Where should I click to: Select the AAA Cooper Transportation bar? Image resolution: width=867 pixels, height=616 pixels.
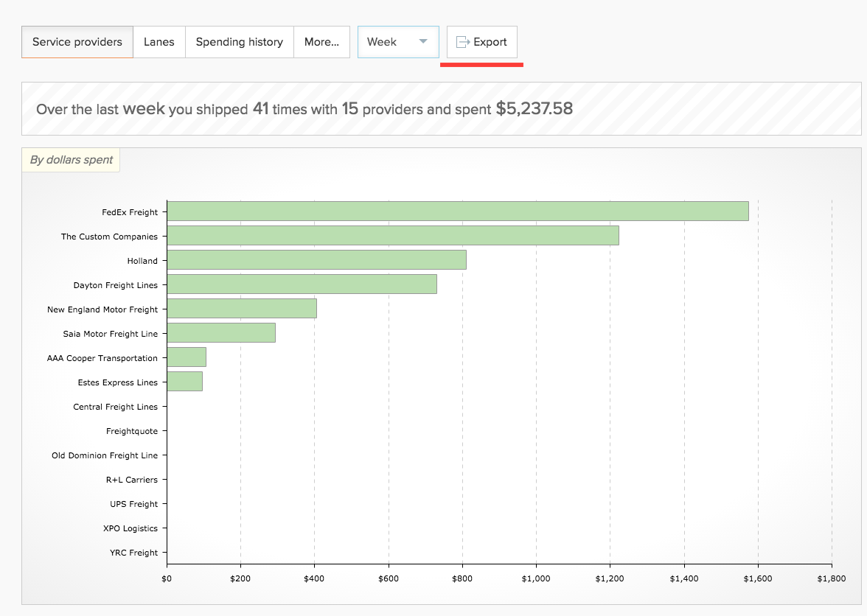pyautogui.click(x=187, y=357)
